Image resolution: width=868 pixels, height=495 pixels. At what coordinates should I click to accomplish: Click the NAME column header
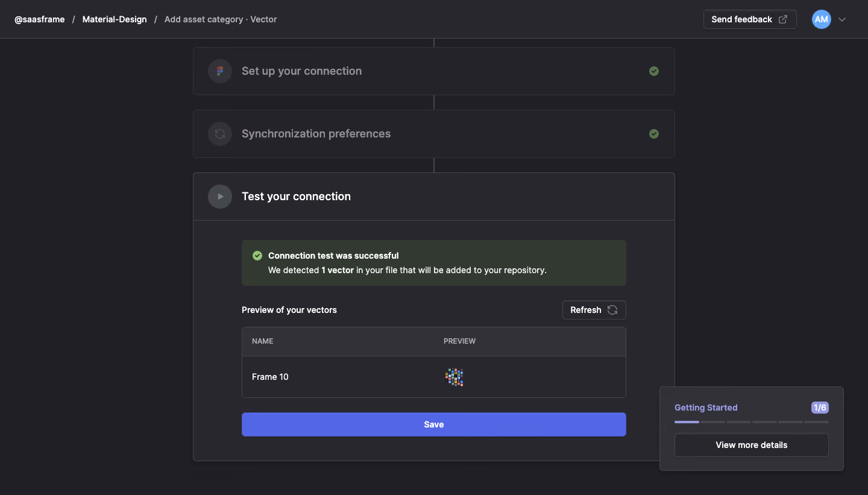pyautogui.click(x=263, y=341)
